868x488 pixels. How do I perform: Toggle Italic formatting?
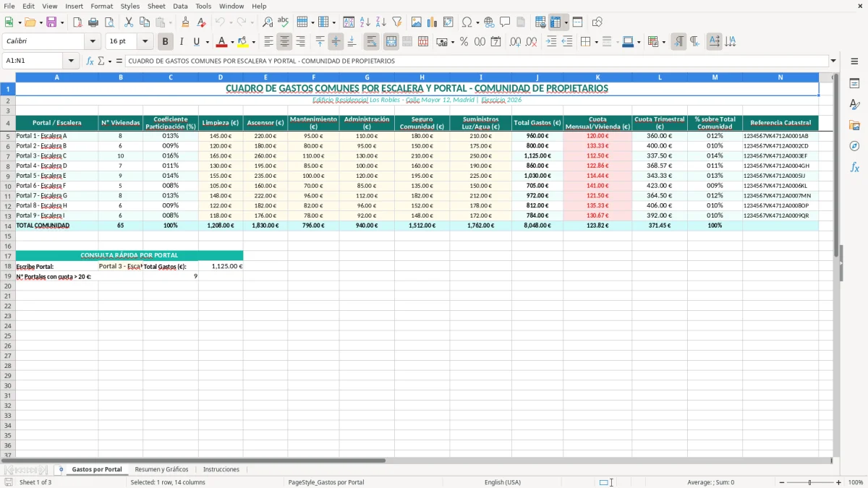tap(182, 42)
